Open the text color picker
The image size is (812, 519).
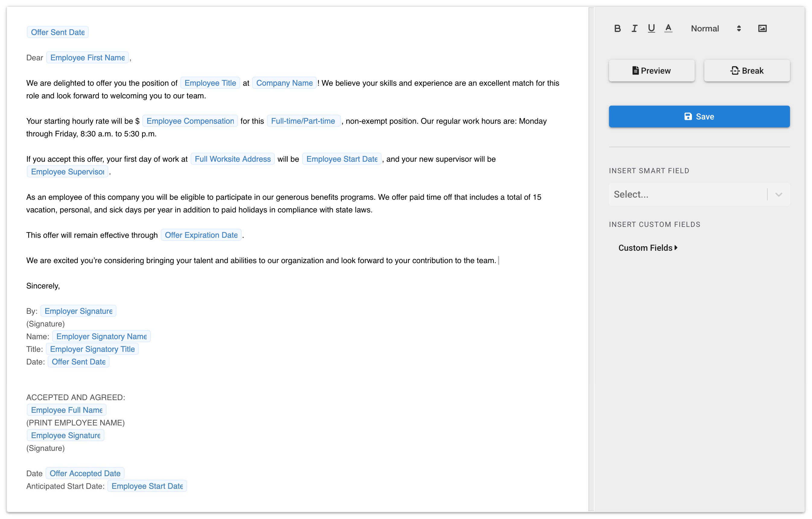(668, 28)
